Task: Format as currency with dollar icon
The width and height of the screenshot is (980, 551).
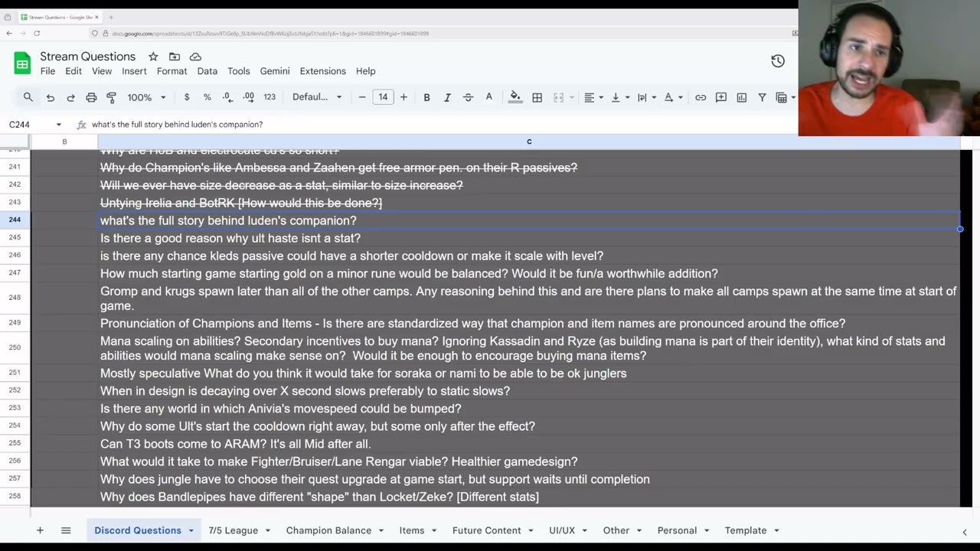Action: [187, 97]
